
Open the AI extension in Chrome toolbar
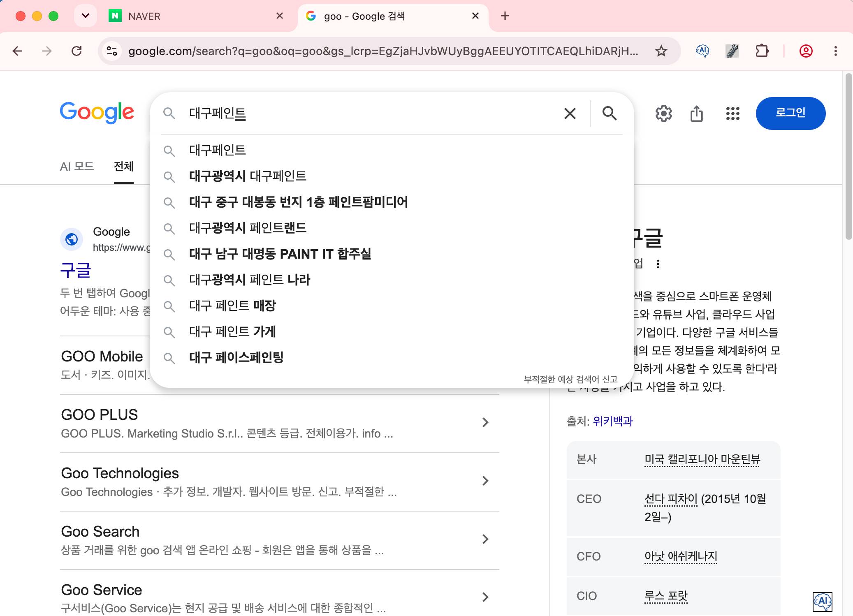(702, 51)
